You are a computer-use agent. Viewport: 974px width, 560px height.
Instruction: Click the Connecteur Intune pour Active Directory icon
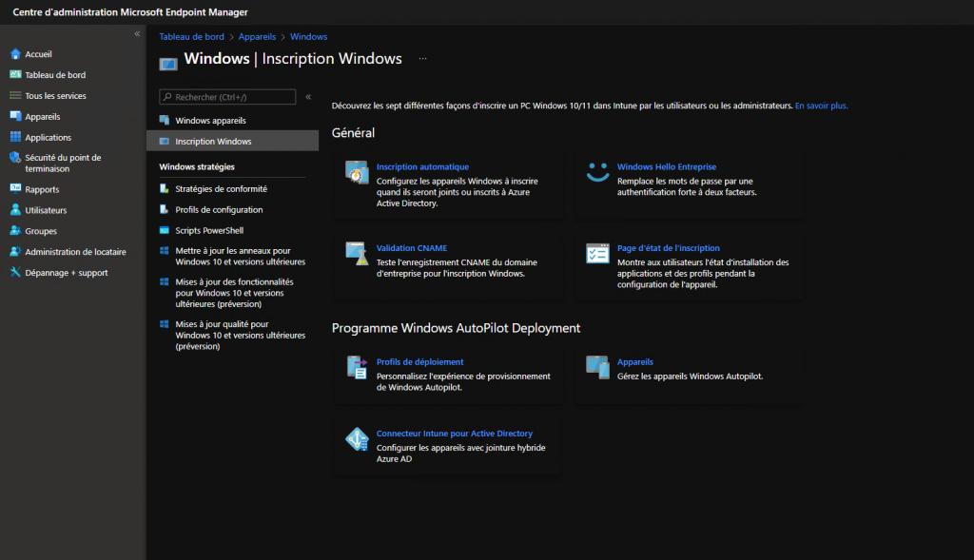(x=357, y=439)
